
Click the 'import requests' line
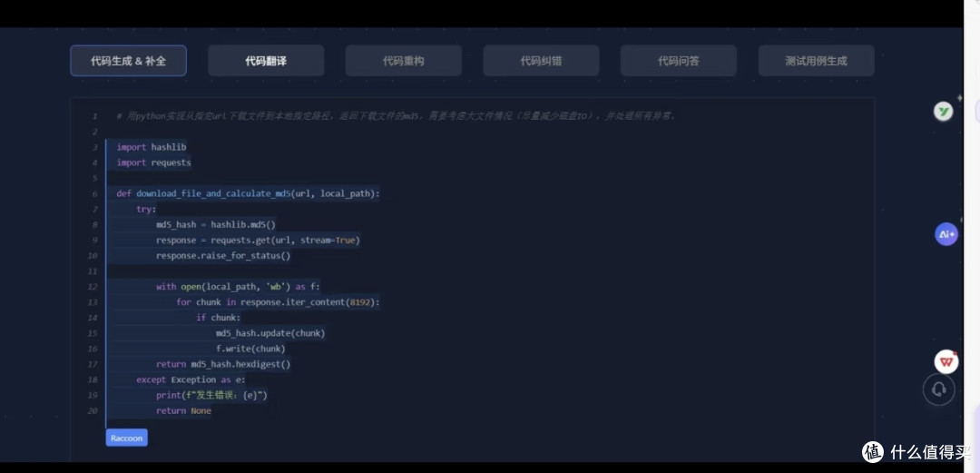tap(153, 163)
